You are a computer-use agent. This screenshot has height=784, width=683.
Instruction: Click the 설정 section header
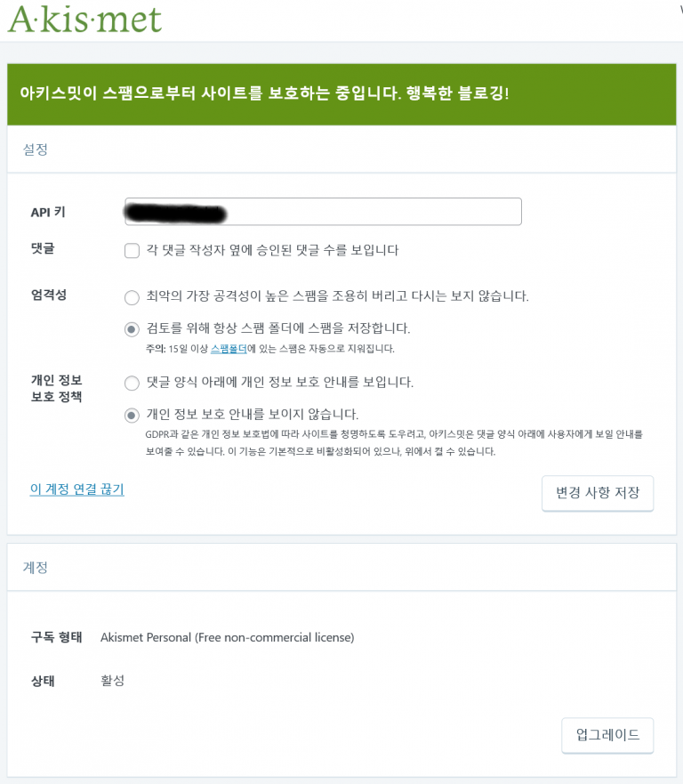point(35,149)
